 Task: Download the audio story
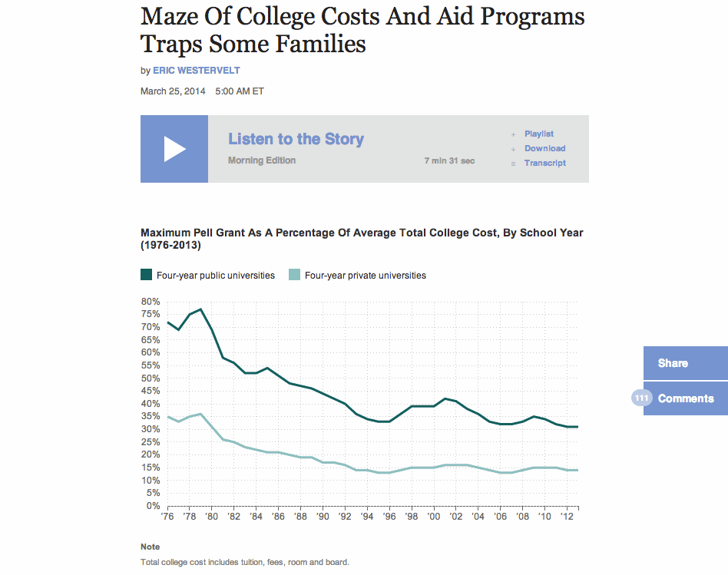[544, 149]
